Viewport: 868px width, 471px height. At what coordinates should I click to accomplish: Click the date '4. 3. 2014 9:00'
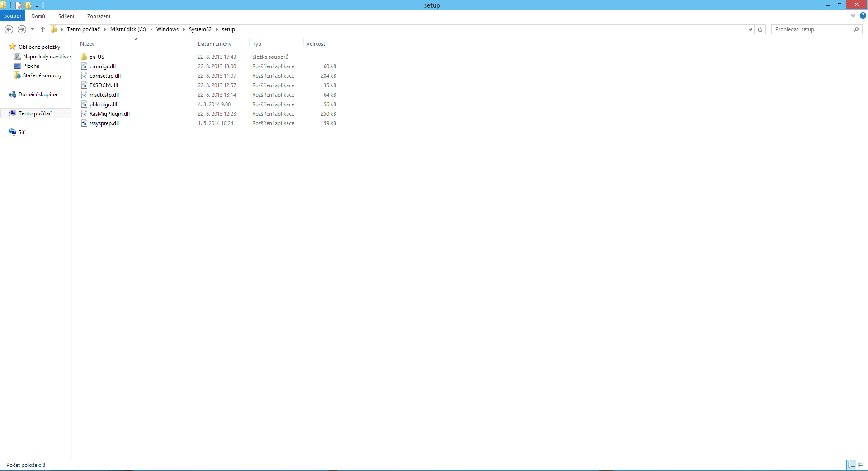pos(214,104)
